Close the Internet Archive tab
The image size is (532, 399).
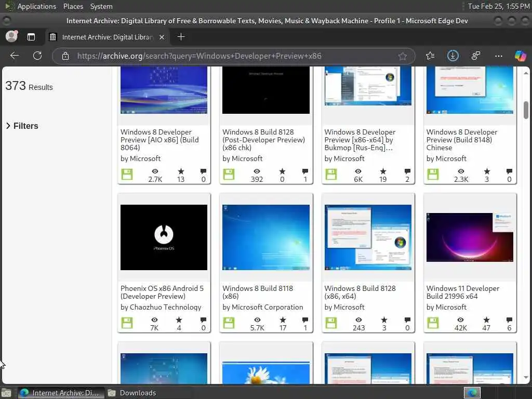click(162, 37)
